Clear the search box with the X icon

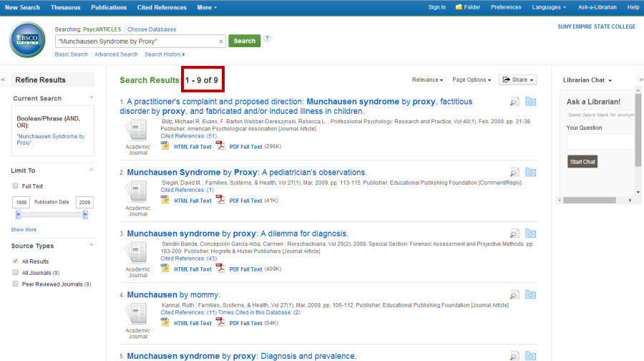click(221, 42)
